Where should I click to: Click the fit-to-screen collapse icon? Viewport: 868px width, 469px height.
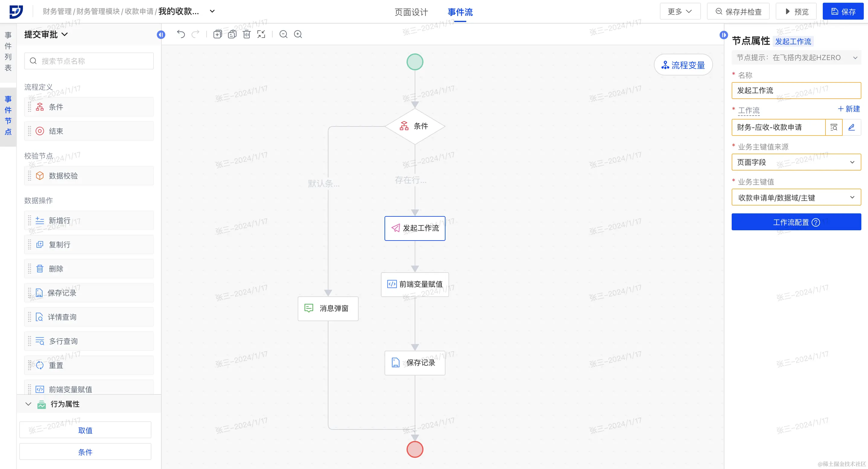click(261, 34)
